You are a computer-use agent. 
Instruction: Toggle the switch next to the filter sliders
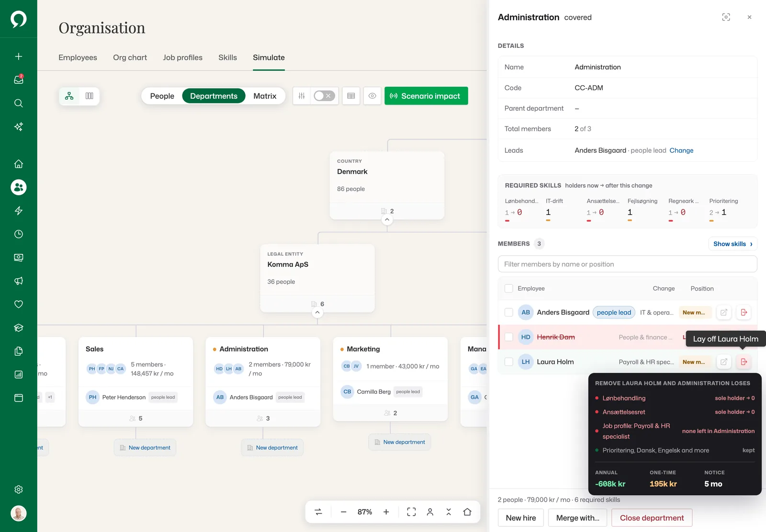click(324, 96)
